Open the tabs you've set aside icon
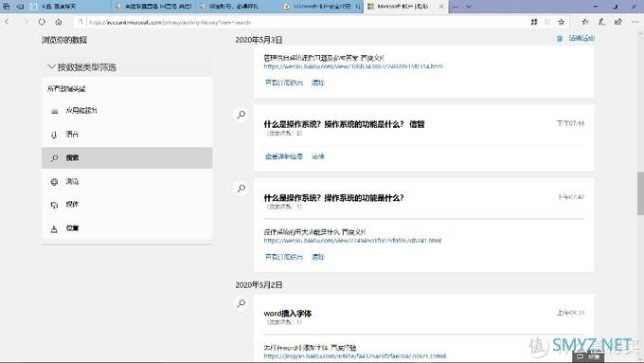This screenshot has height=363, width=644. pyautogui.click(x=7, y=7)
